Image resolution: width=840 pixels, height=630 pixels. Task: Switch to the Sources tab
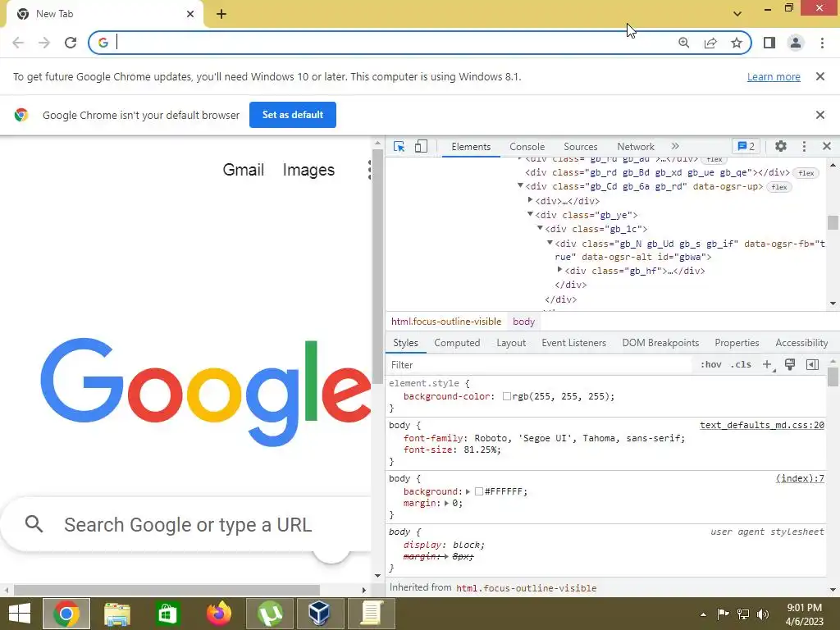pos(580,147)
